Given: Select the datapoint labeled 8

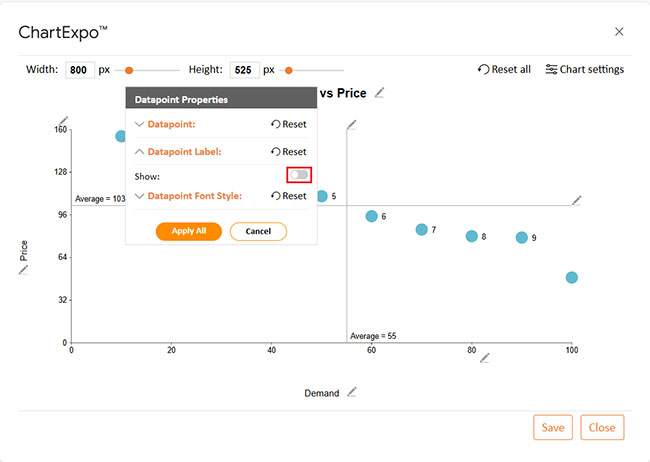Looking at the screenshot, I should click(472, 236).
